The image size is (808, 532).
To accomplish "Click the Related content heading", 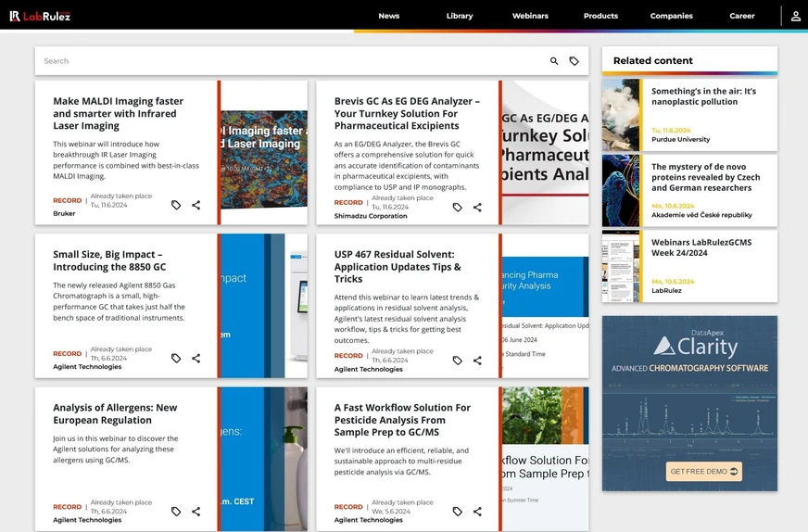I will coord(653,61).
